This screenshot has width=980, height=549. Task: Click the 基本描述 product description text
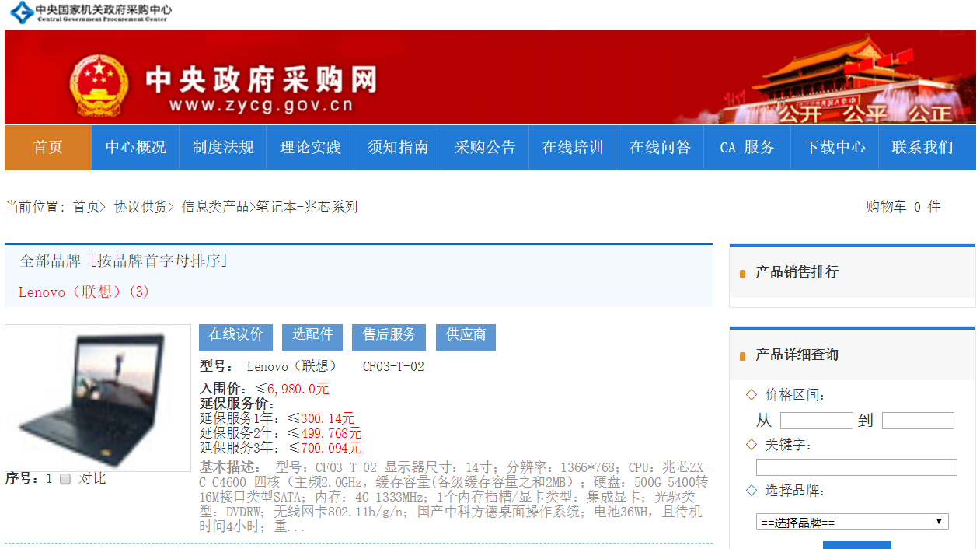pos(455,497)
